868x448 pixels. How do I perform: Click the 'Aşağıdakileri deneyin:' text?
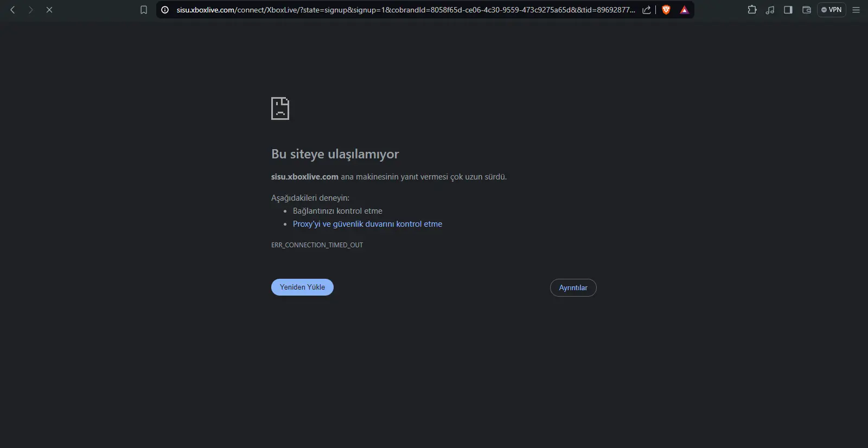coord(310,198)
